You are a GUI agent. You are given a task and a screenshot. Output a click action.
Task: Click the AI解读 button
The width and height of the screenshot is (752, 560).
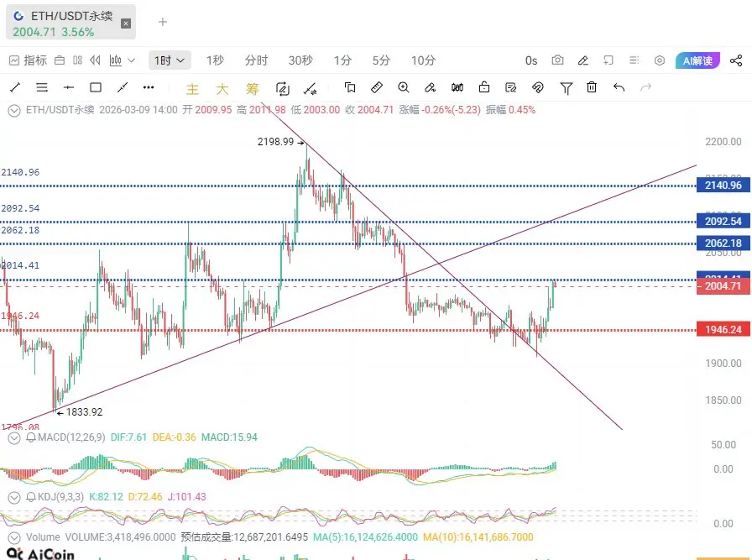(x=697, y=61)
